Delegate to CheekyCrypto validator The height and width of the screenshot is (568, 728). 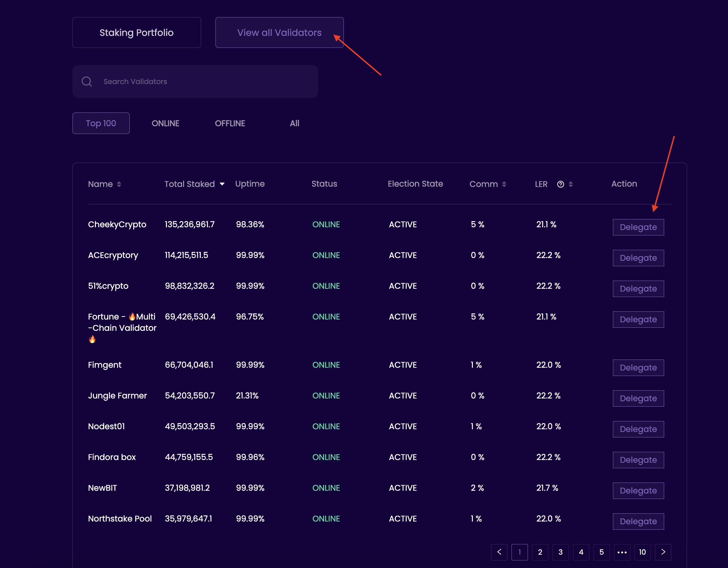(638, 227)
